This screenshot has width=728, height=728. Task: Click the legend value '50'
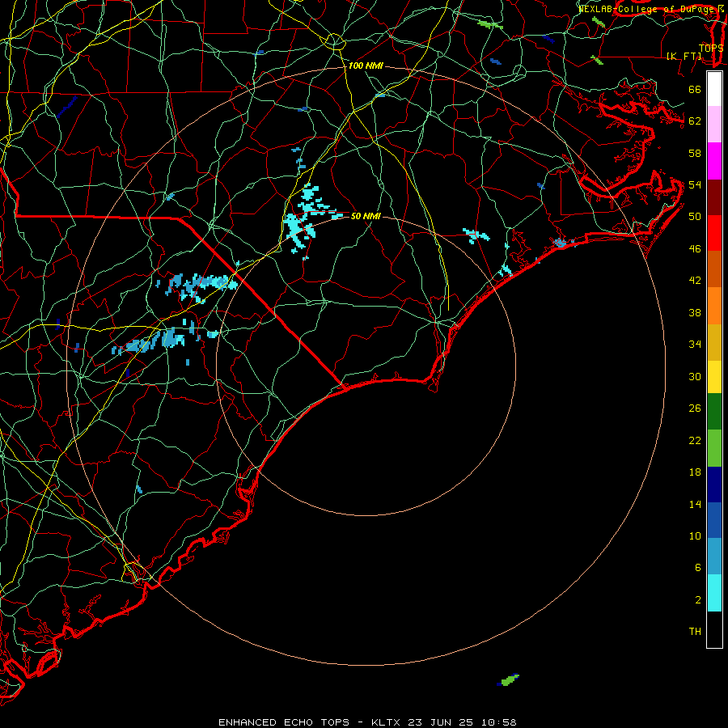(695, 217)
